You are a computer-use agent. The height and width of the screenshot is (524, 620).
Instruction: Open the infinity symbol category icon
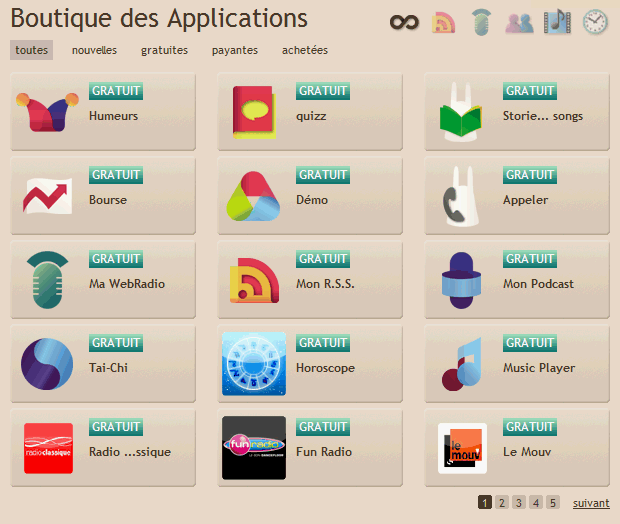(404, 22)
